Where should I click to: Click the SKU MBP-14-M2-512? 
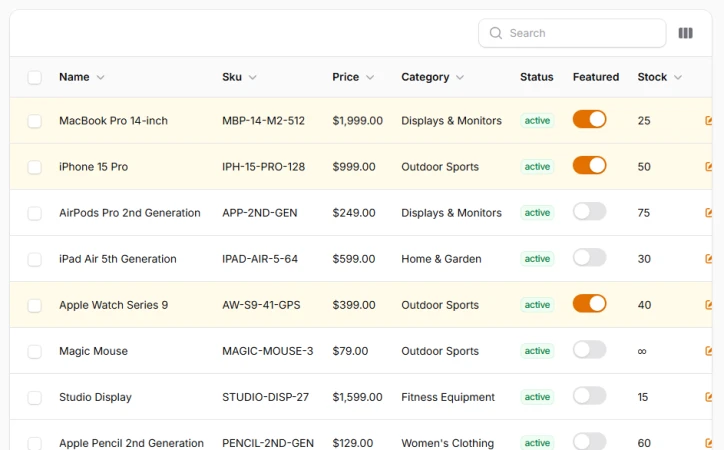point(263,121)
